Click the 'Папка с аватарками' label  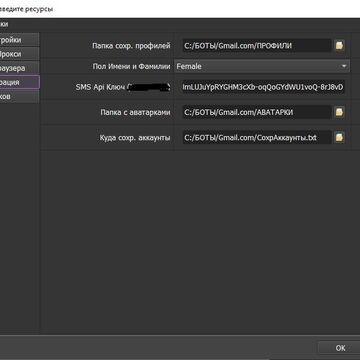pos(135,112)
